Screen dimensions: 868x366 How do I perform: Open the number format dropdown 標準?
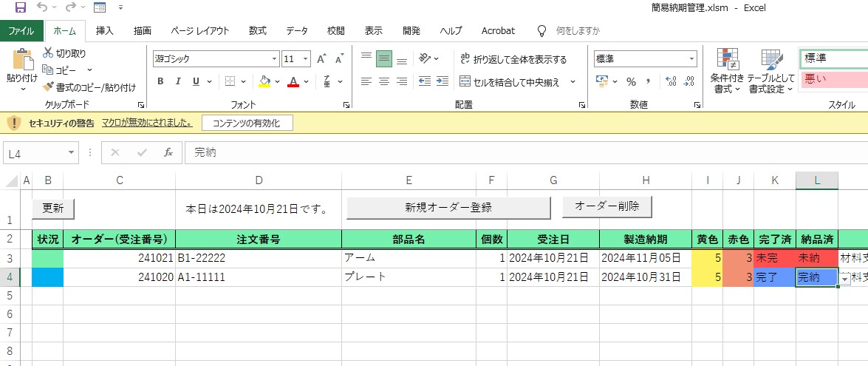[692, 58]
